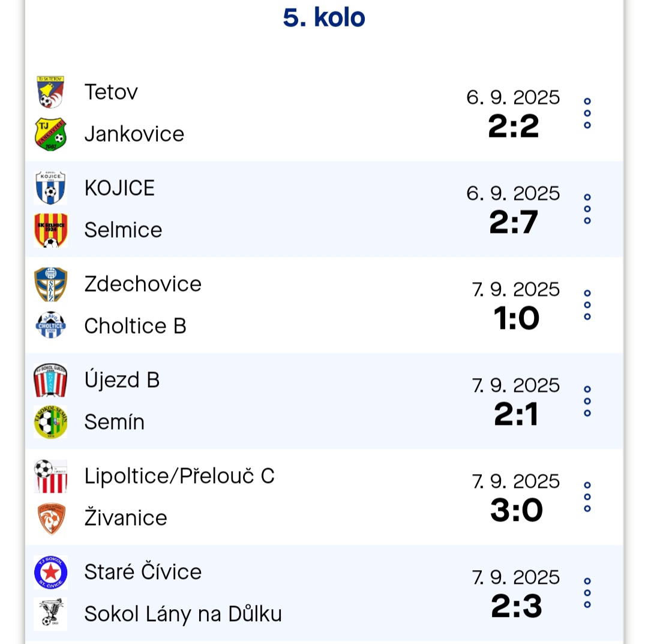Select the 5. kolo round heading
The image size is (648, 644).
click(324, 17)
